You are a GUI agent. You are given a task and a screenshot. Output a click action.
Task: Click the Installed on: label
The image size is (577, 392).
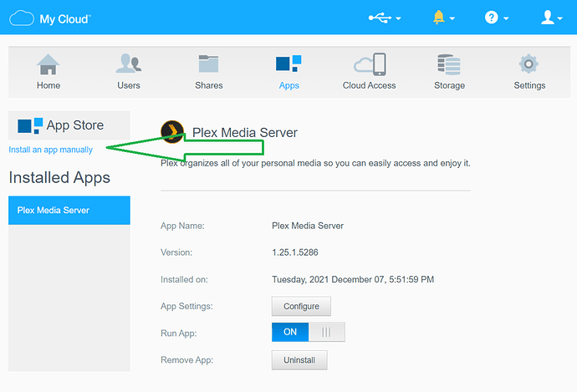coord(184,279)
